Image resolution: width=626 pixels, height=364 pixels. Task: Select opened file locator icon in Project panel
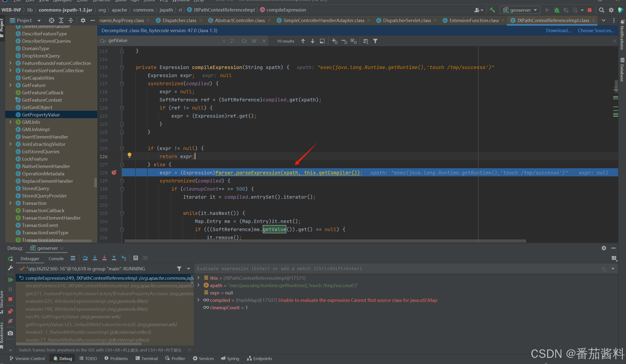[x=51, y=20]
